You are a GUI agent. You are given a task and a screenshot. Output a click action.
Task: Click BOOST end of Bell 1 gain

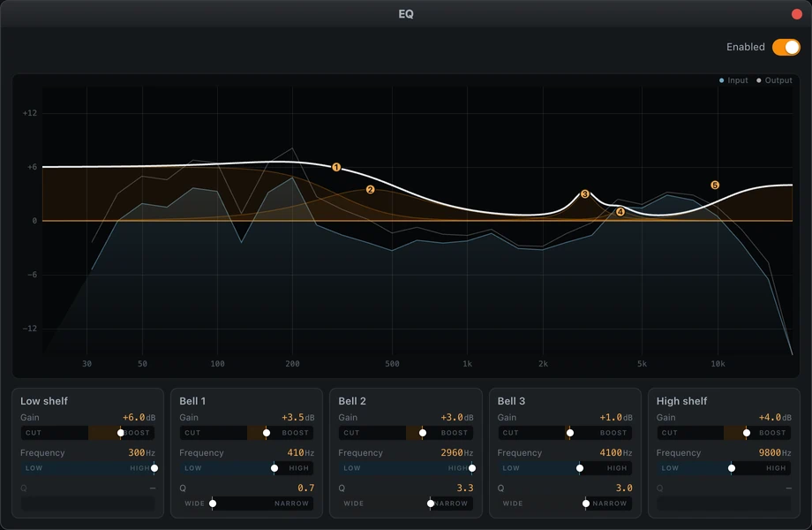(295, 433)
